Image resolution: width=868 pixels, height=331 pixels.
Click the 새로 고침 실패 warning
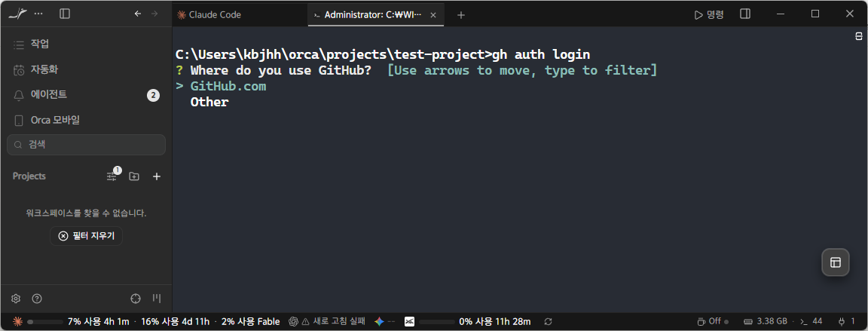[333, 322]
